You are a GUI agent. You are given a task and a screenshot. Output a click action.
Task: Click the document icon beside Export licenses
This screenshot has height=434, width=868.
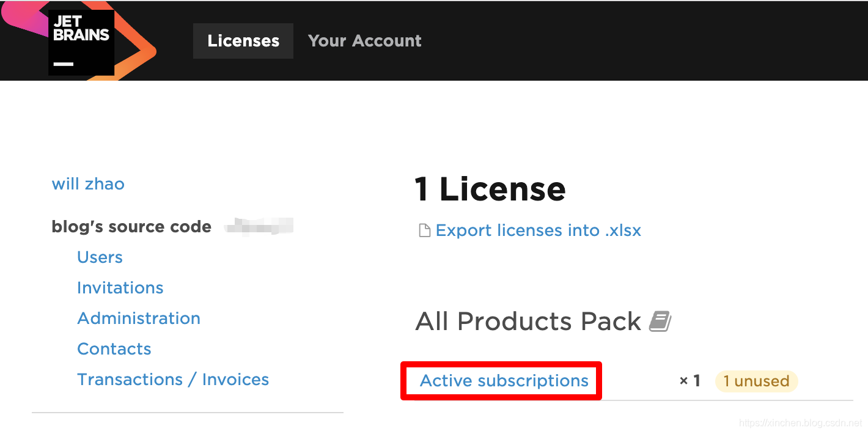(424, 230)
